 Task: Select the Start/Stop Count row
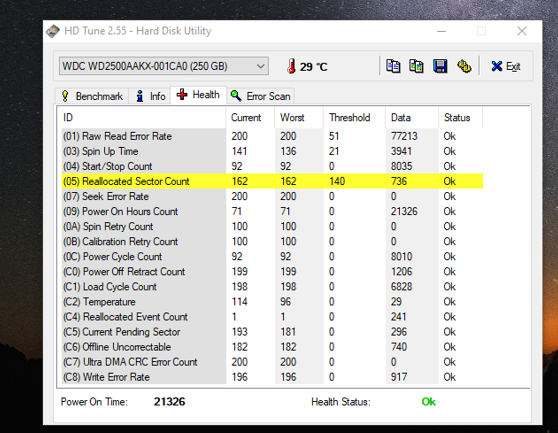click(272, 166)
